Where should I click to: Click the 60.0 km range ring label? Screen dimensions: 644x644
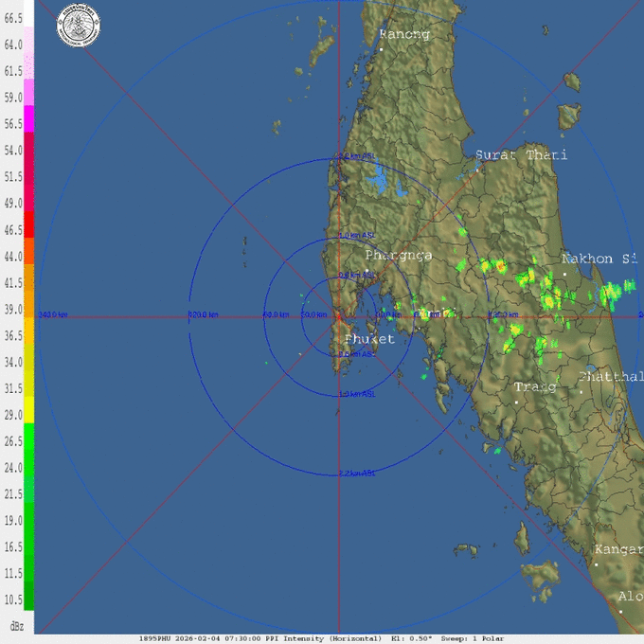tap(276, 314)
